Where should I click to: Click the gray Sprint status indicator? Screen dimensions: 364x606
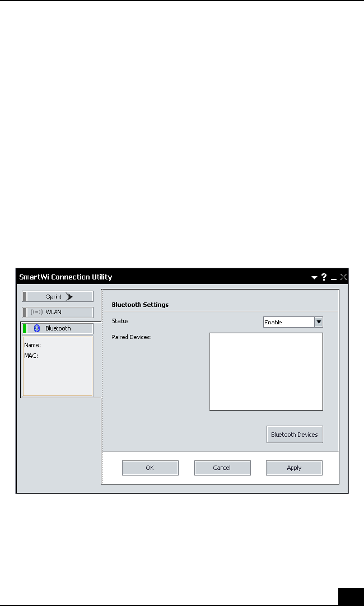(25, 296)
